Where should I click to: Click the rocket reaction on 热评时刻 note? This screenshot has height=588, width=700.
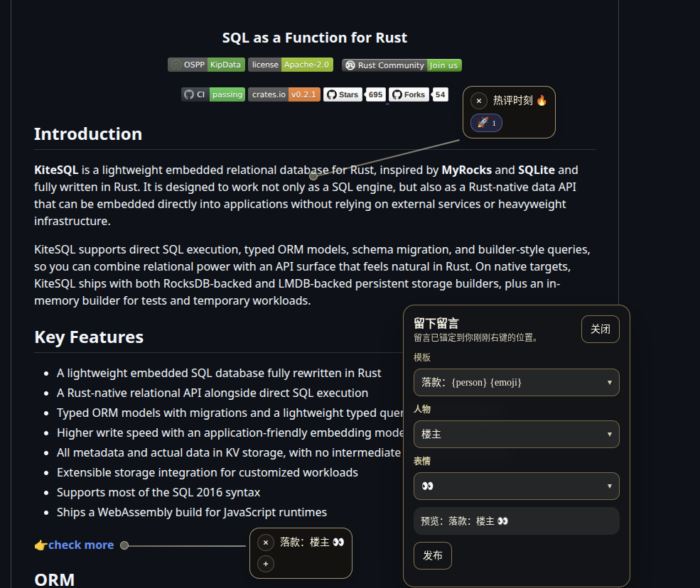coord(487,123)
